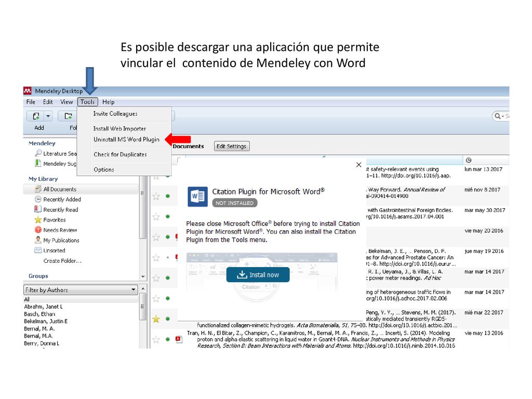Click the Mendeley Desktop app logo
This screenshot has height=399, width=532.
click(x=27, y=91)
